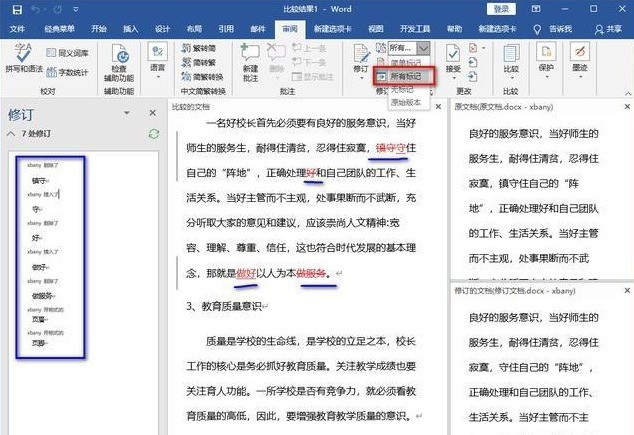Screen dimensions: 634x435
Task: Toggle 显示批注 show comments
Action: (x=313, y=77)
